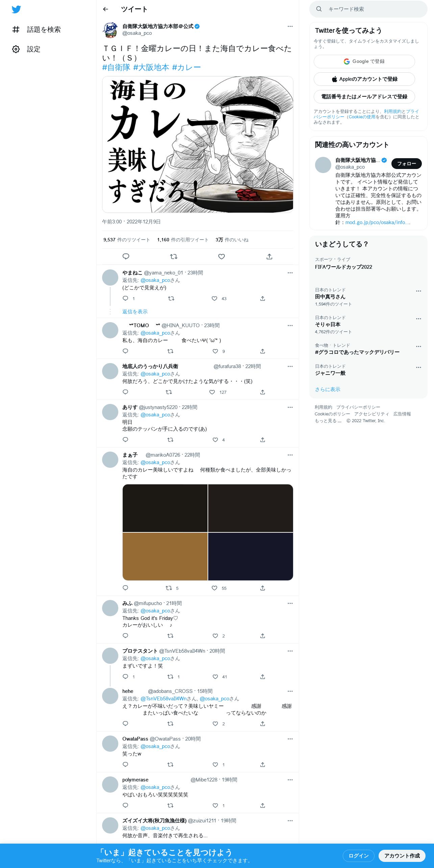Viewport: 434px width, 868px height.
Task: Retweet the main osaka_pco tweet
Action: click(174, 257)
